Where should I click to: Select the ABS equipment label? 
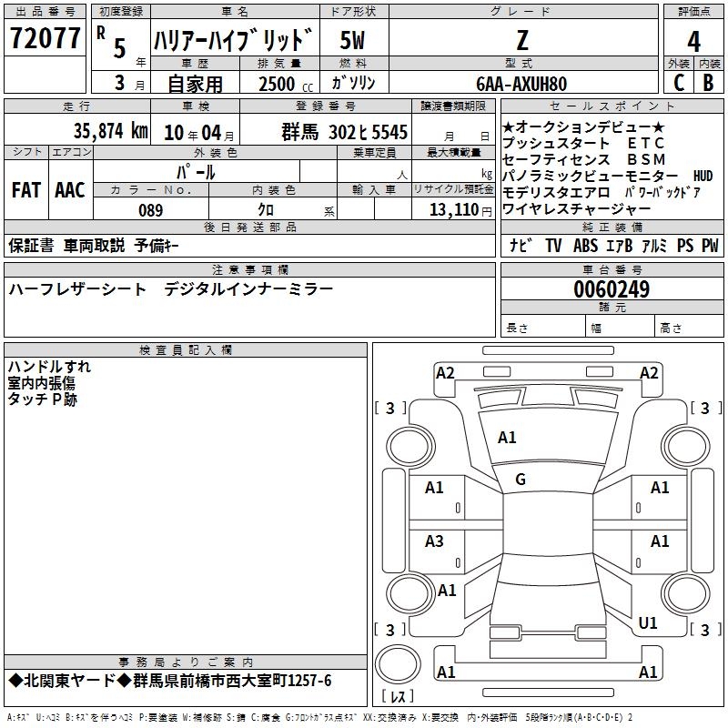(x=585, y=246)
